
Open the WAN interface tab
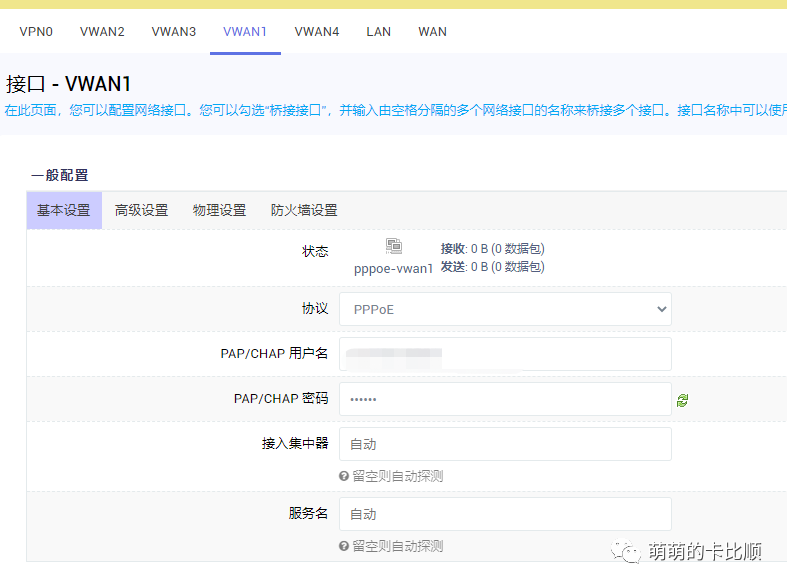(x=432, y=32)
